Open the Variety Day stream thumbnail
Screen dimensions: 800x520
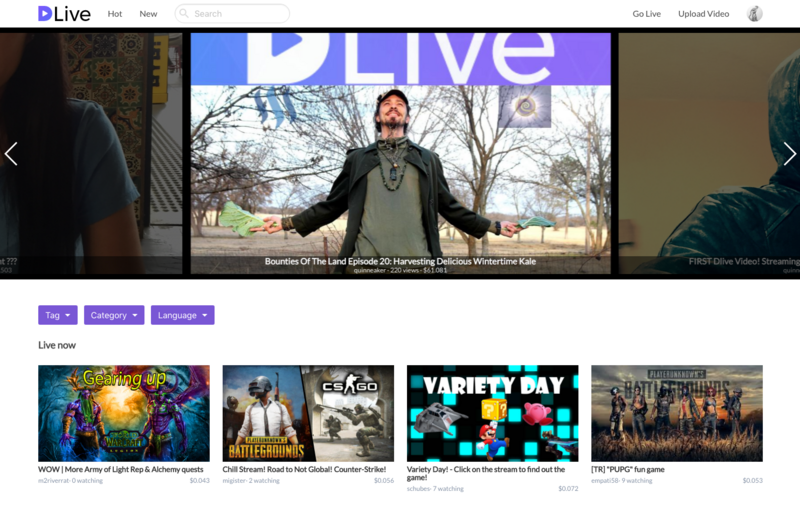point(492,413)
